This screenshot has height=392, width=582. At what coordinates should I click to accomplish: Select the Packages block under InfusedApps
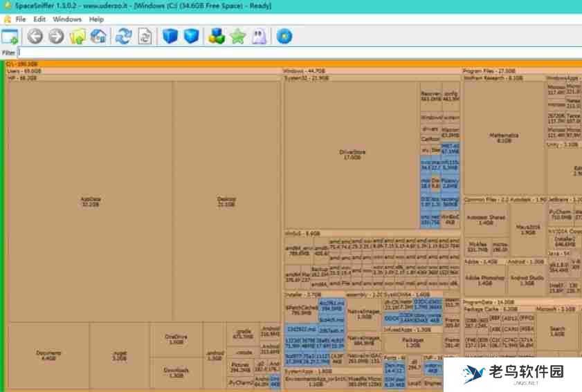[x=412, y=342]
